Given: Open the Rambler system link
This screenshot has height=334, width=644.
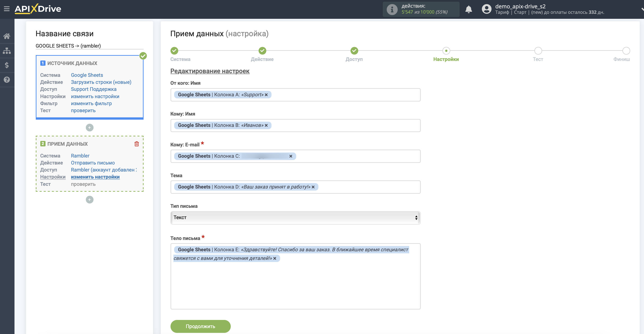Looking at the screenshot, I should (x=80, y=156).
